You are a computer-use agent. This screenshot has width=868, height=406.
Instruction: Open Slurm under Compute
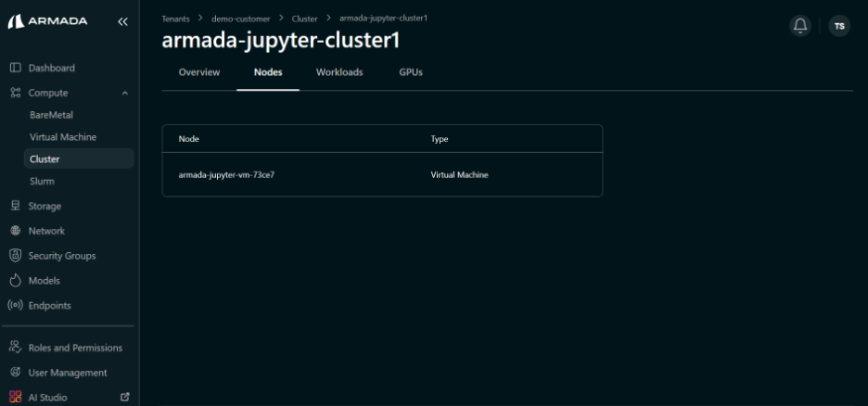coord(42,181)
